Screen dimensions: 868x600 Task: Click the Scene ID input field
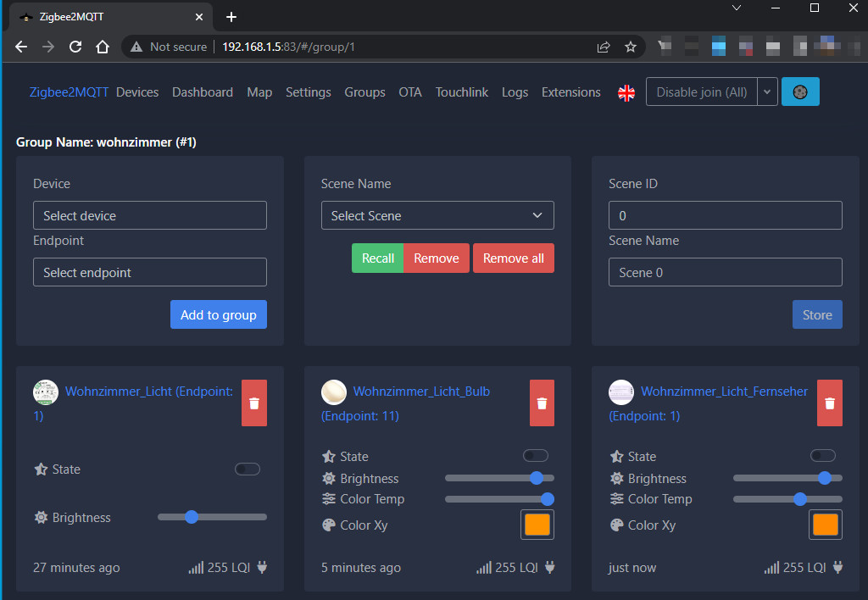[x=725, y=215]
